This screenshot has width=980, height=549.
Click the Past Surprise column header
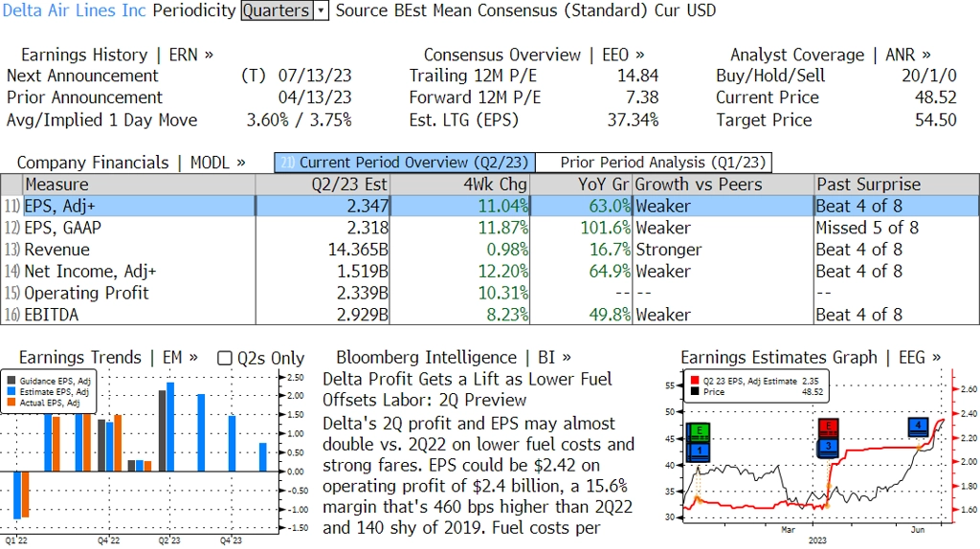(897, 185)
